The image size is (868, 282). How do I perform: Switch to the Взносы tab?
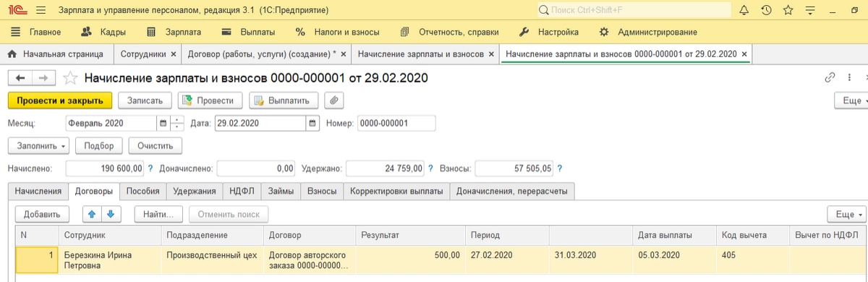pyautogui.click(x=322, y=191)
